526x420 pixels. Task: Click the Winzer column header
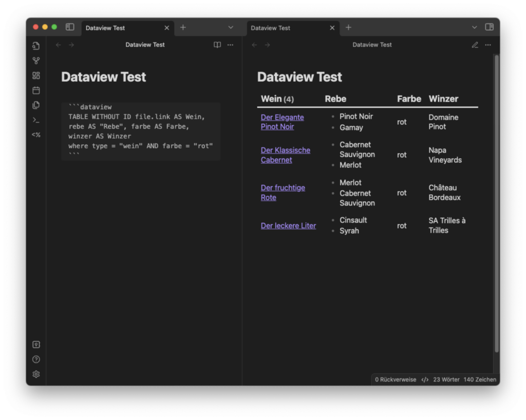pyautogui.click(x=443, y=99)
